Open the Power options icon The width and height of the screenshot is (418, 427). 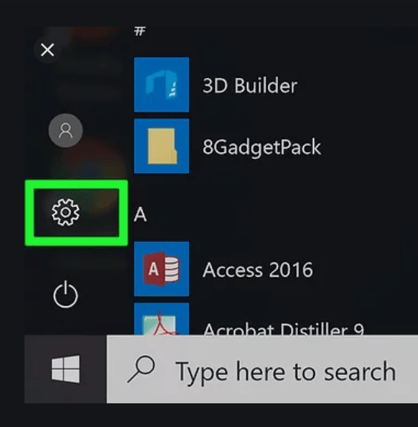click(x=65, y=295)
